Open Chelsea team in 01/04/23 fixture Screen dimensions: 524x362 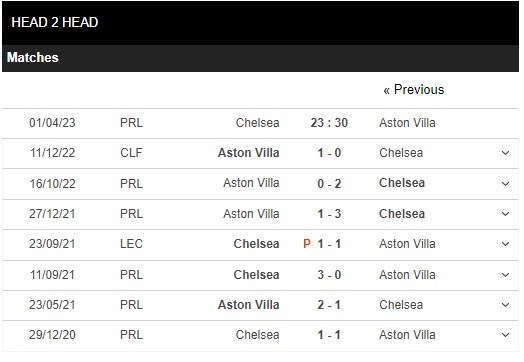point(257,123)
